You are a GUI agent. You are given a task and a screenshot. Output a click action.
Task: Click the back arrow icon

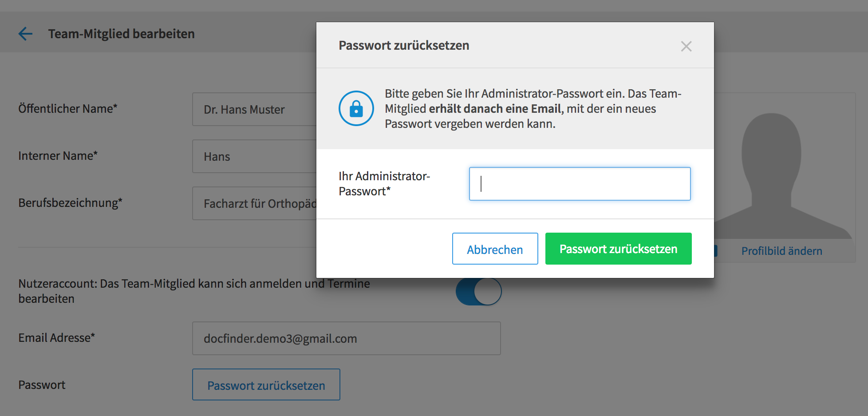pos(25,34)
